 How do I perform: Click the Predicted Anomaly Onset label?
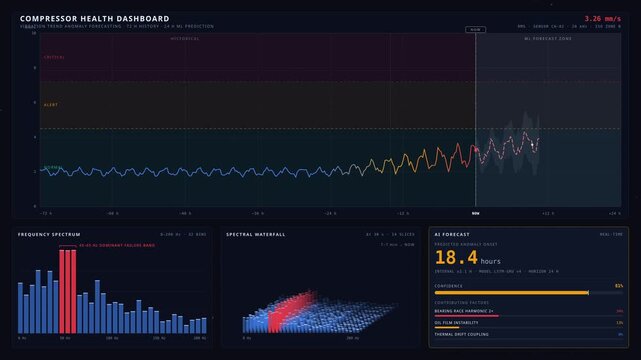click(x=466, y=244)
